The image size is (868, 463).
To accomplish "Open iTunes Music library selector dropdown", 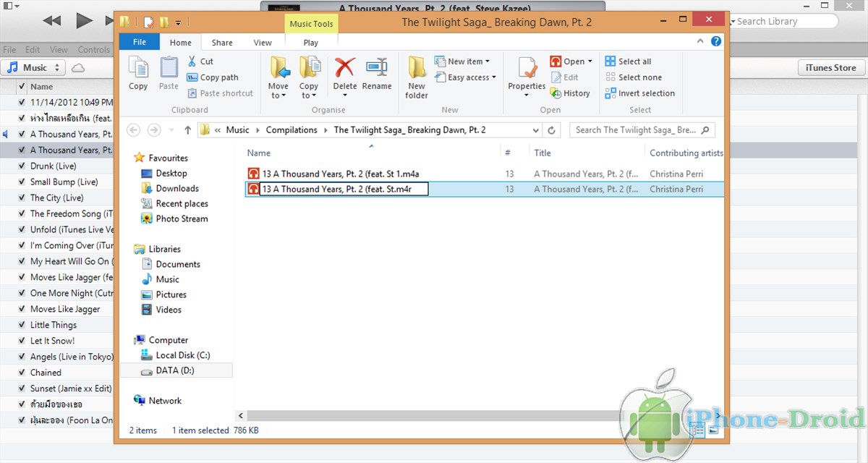I will tap(35, 68).
